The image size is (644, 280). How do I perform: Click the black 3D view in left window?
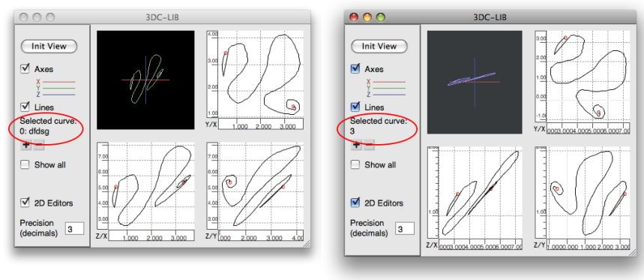[x=145, y=80]
